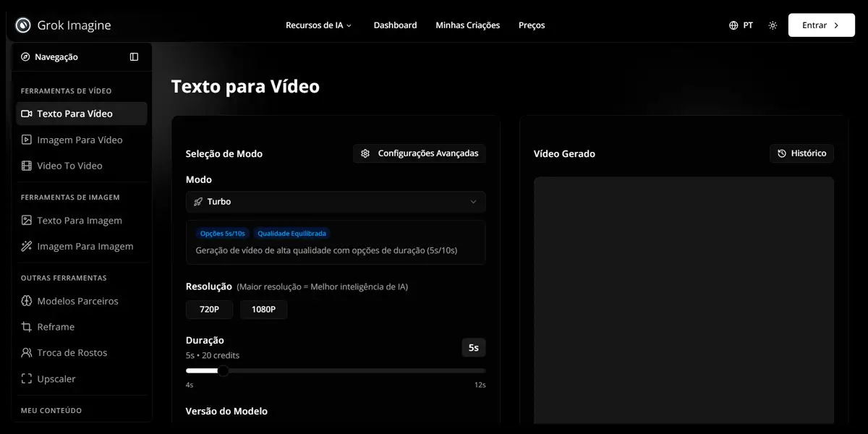Open the Preços page
This screenshot has height=434, width=868.
(x=531, y=25)
